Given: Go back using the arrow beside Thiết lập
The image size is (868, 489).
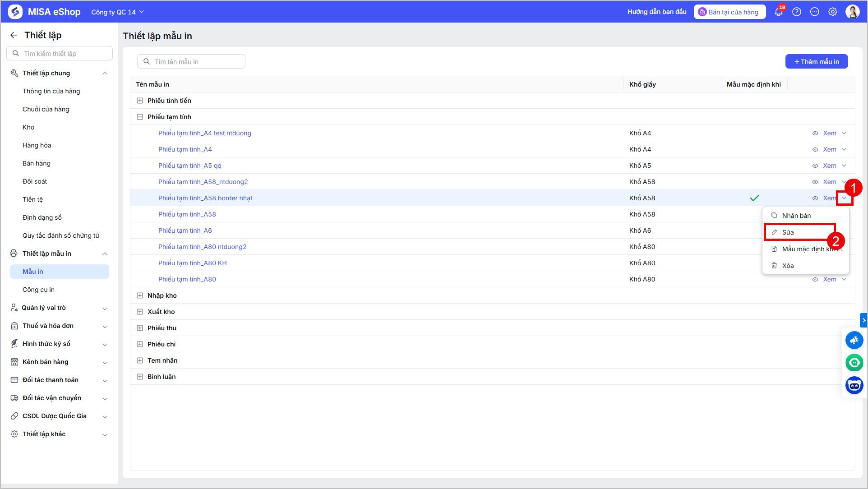Looking at the screenshot, I should tap(14, 35).
